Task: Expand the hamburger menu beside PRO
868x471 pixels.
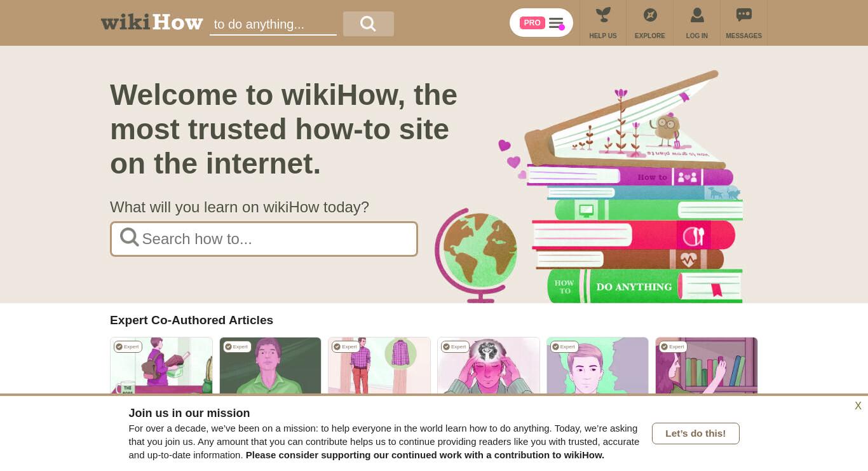Action: click(x=557, y=23)
